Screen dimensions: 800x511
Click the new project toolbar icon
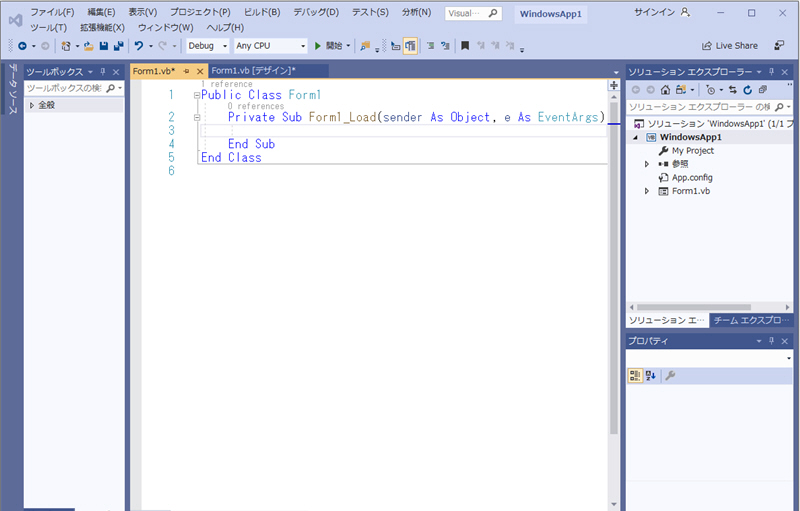coord(66,46)
